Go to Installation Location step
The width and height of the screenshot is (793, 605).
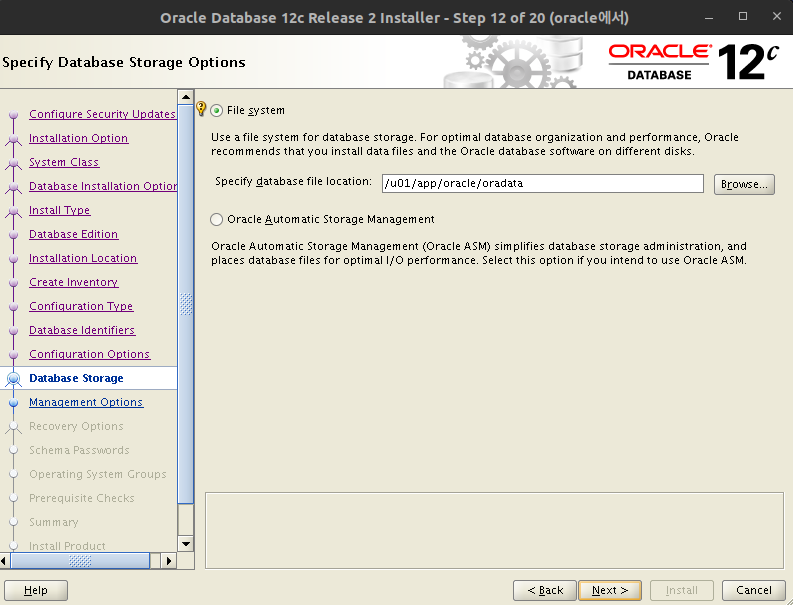click(x=83, y=258)
